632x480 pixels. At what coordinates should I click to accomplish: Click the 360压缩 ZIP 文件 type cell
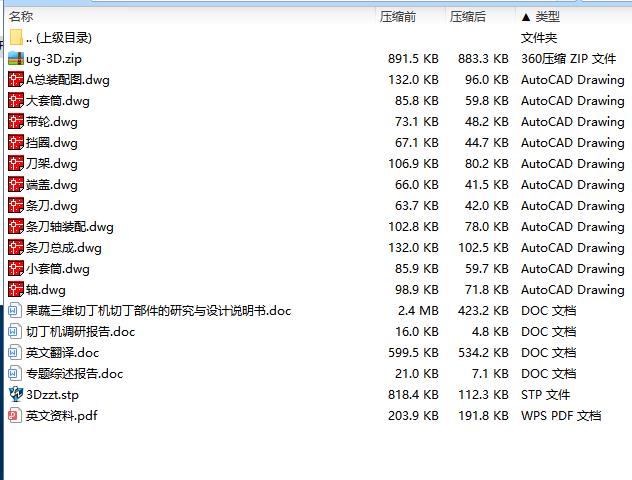[569, 59]
